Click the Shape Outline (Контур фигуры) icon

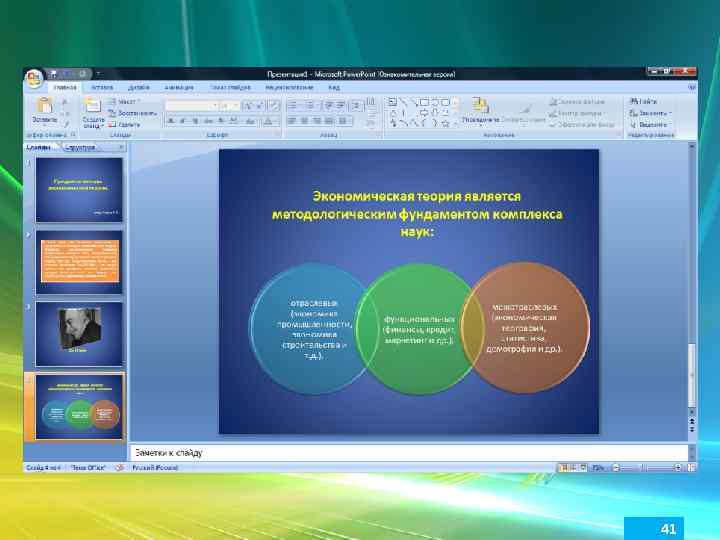(x=553, y=113)
